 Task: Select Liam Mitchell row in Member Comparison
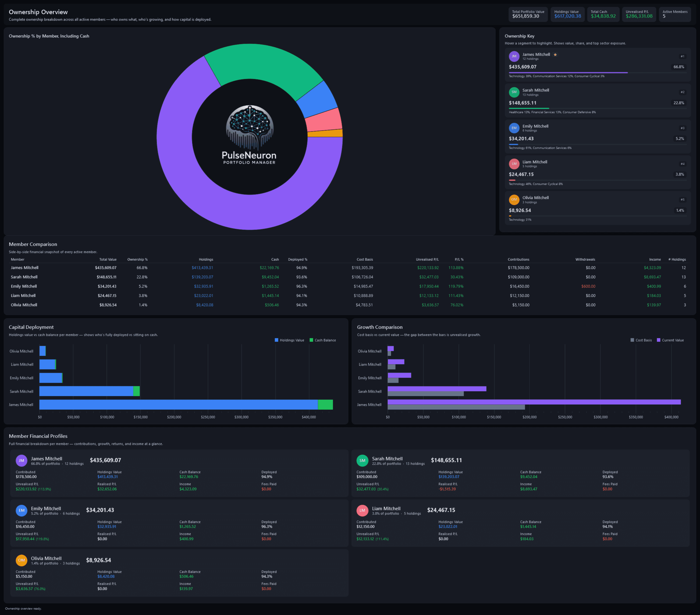348,295
